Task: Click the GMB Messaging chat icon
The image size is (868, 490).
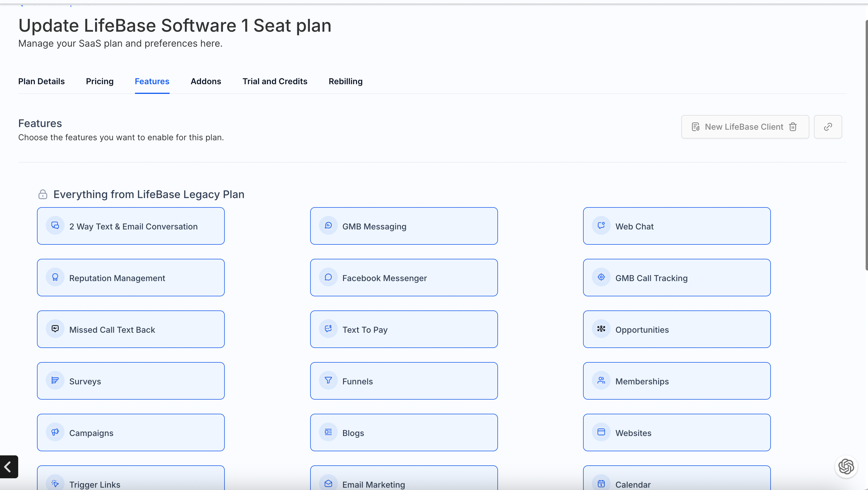Action: 328,225
